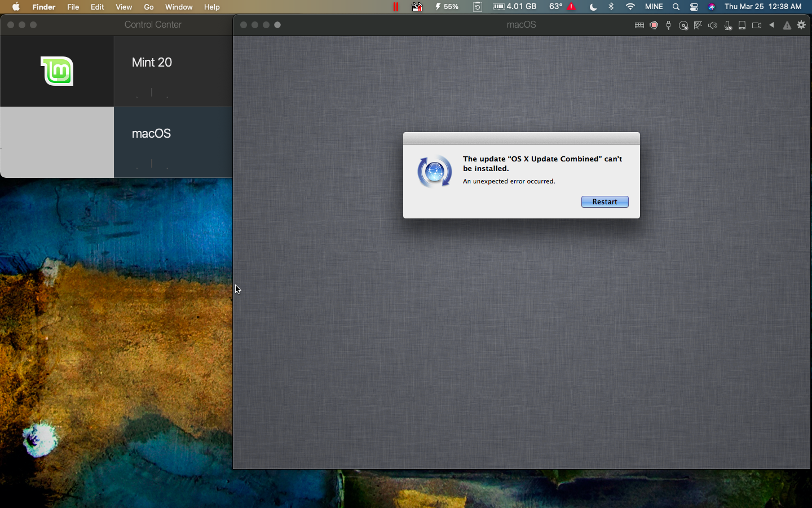
Task: Open the MINE user menu
Action: 654,7
